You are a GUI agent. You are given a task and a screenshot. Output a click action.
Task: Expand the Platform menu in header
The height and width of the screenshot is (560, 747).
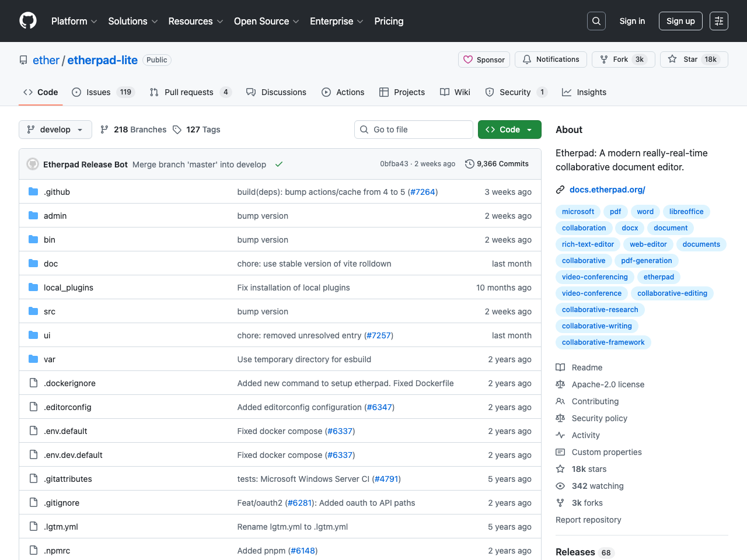click(x=74, y=21)
